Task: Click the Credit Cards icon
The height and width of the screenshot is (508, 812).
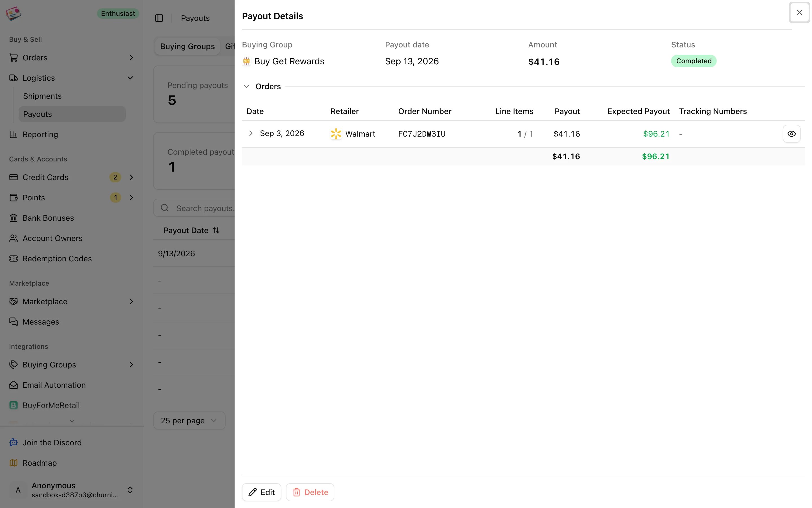Action: point(14,178)
